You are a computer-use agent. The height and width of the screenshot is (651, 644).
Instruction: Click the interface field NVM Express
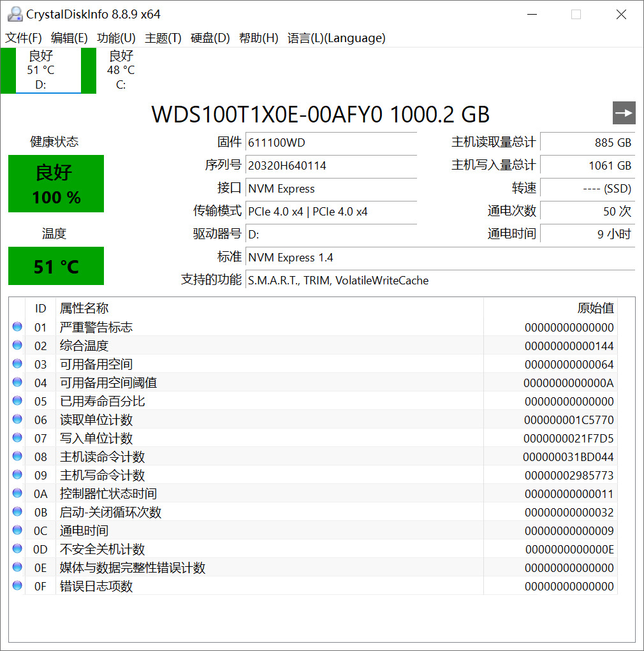332,189
